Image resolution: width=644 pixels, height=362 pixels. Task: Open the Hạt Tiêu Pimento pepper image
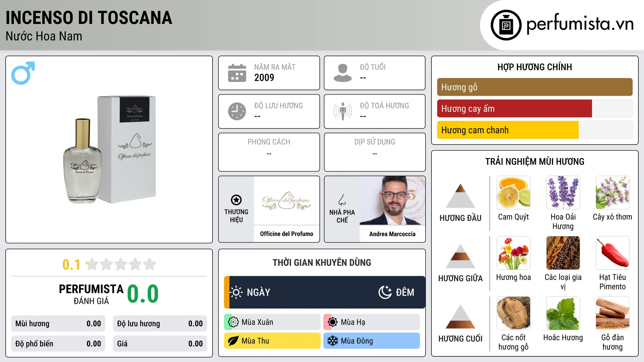click(x=613, y=253)
